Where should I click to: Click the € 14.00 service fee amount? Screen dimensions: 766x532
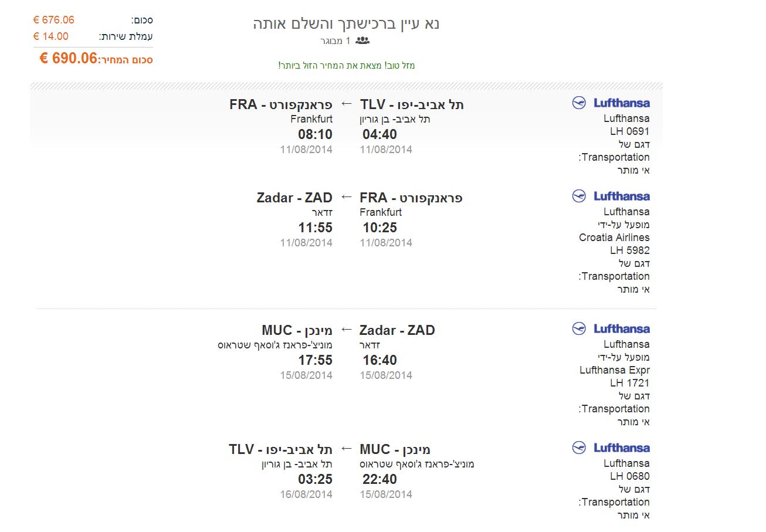point(51,36)
